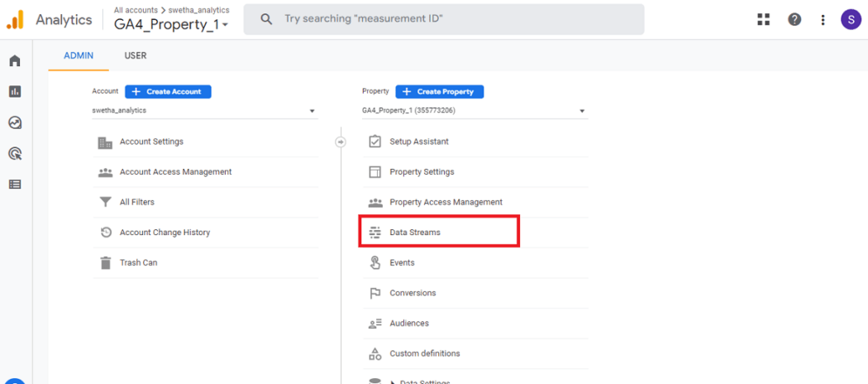Open the Reports bar-chart sidebar icon

coord(15,91)
